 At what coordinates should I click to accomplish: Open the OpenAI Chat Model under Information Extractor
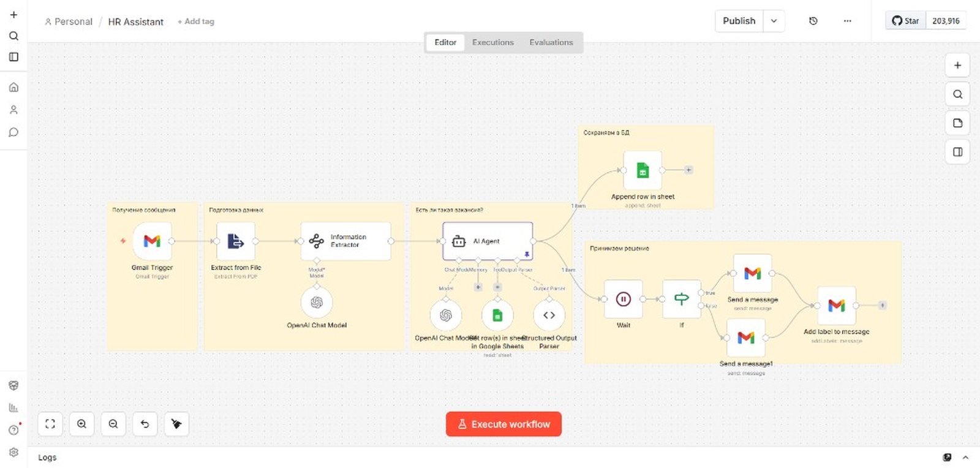(x=317, y=303)
